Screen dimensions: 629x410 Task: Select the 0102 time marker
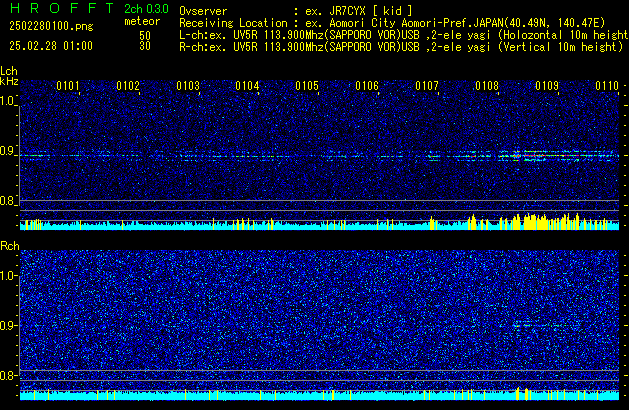click(128, 86)
